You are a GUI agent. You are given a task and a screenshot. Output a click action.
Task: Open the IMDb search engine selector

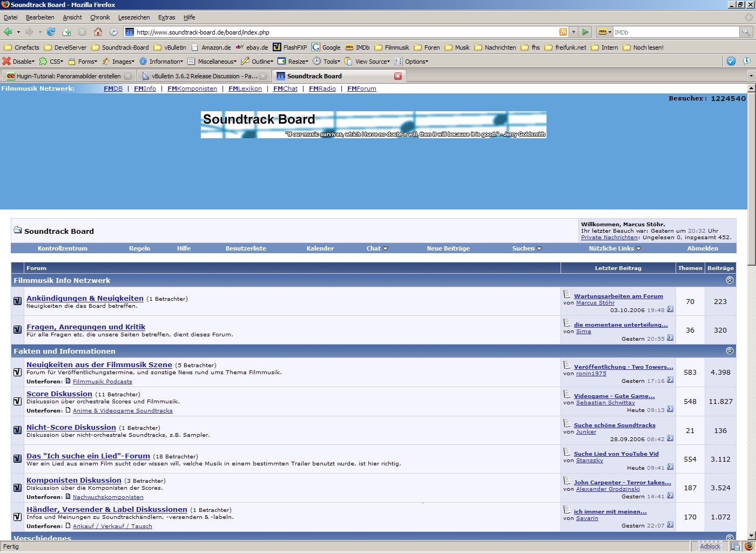tap(604, 32)
